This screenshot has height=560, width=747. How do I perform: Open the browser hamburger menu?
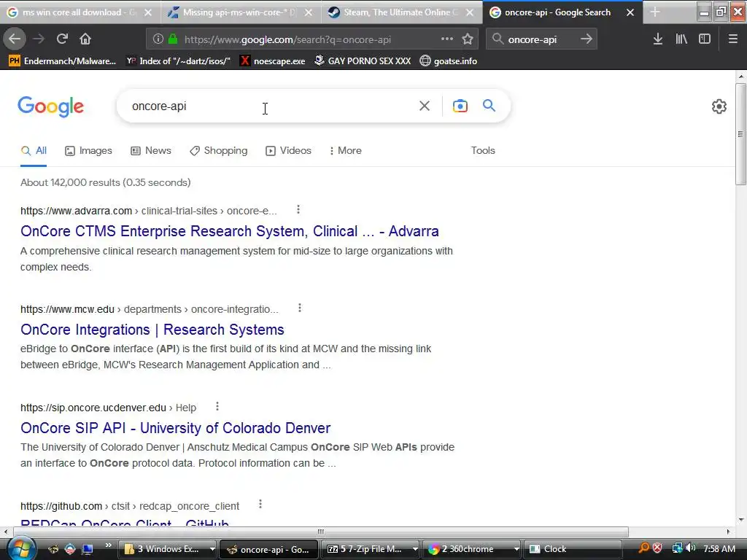point(733,39)
